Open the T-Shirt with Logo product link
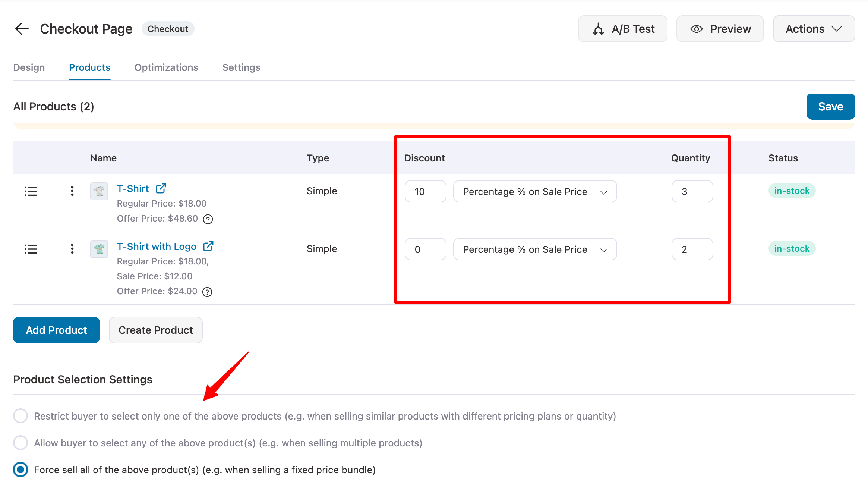Screen dimensions: 868x493 click(157, 246)
